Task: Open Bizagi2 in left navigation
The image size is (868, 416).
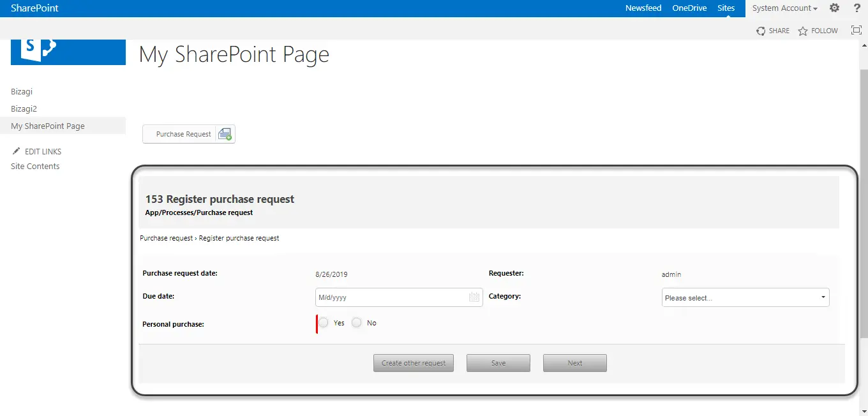Action: pyautogui.click(x=24, y=109)
